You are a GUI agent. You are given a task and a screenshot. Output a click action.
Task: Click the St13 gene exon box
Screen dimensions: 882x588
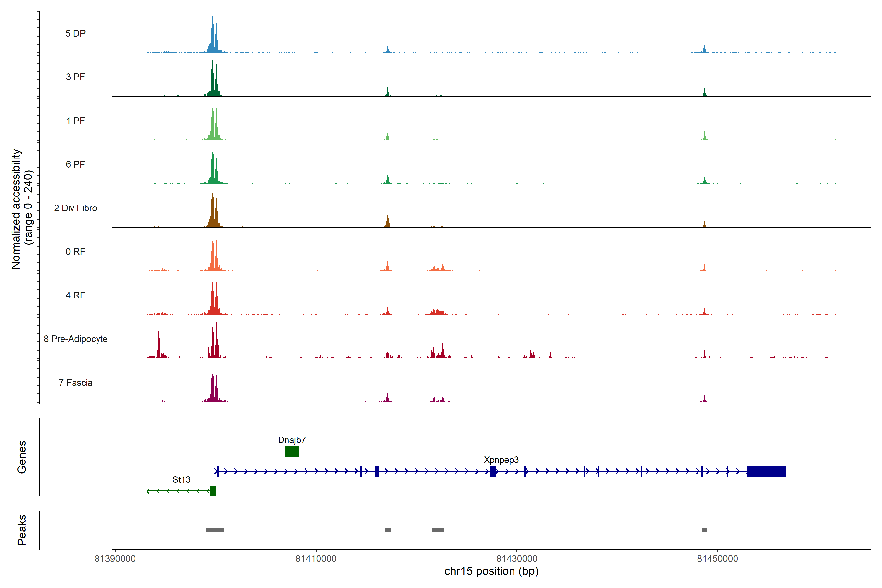coord(213,491)
